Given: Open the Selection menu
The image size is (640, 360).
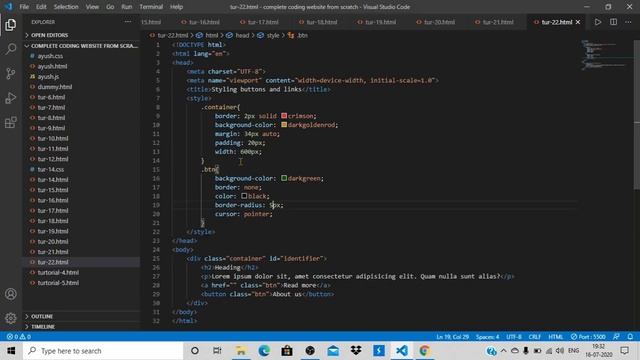Looking at the screenshot, I should click(66, 7).
